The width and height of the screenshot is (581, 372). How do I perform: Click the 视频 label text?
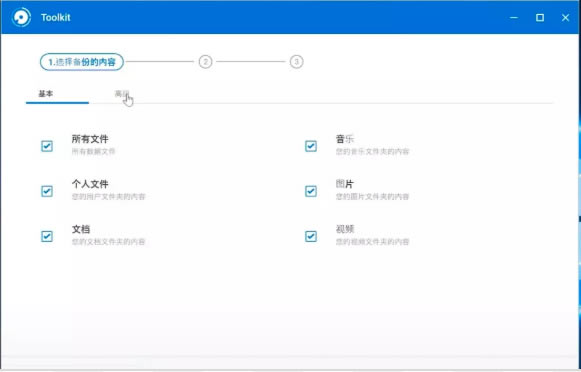[345, 229]
